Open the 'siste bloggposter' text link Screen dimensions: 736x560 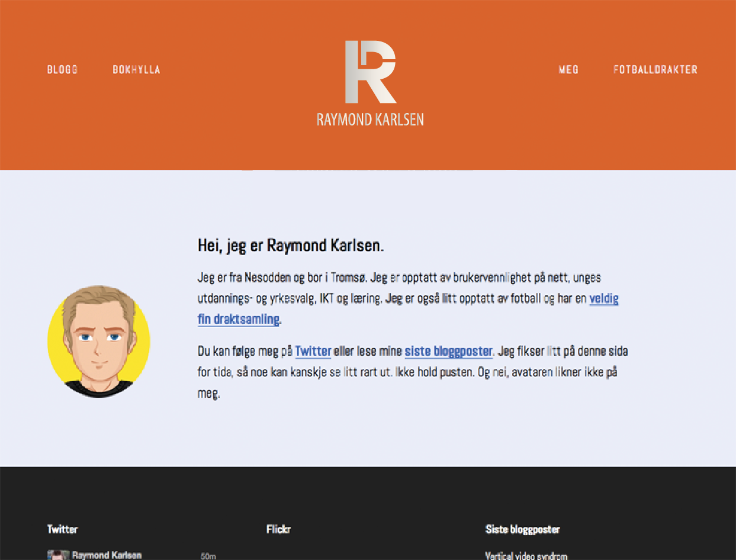point(448,351)
